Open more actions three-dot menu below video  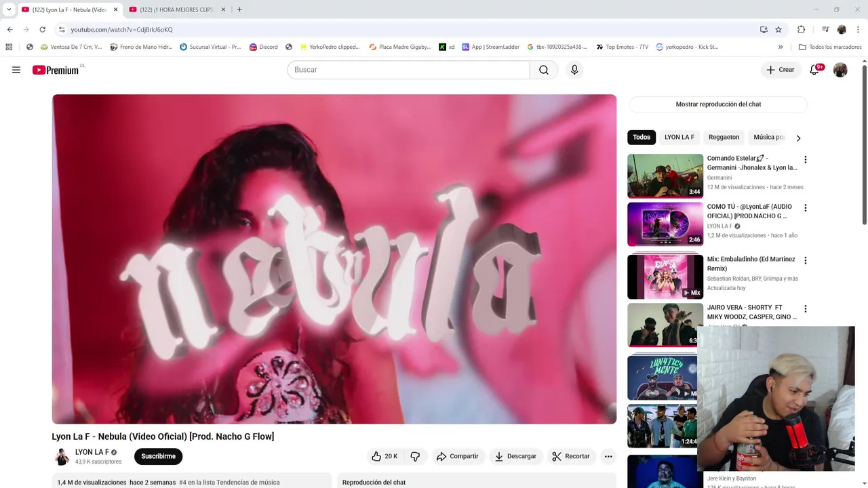point(608,456)
